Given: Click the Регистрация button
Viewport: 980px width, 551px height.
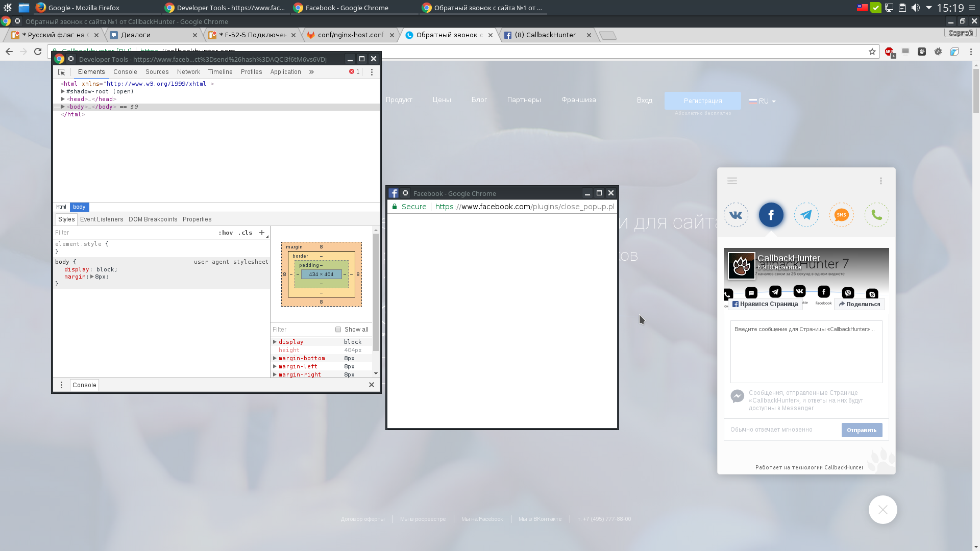Looking at the screenshot, I should click(702, 101).
